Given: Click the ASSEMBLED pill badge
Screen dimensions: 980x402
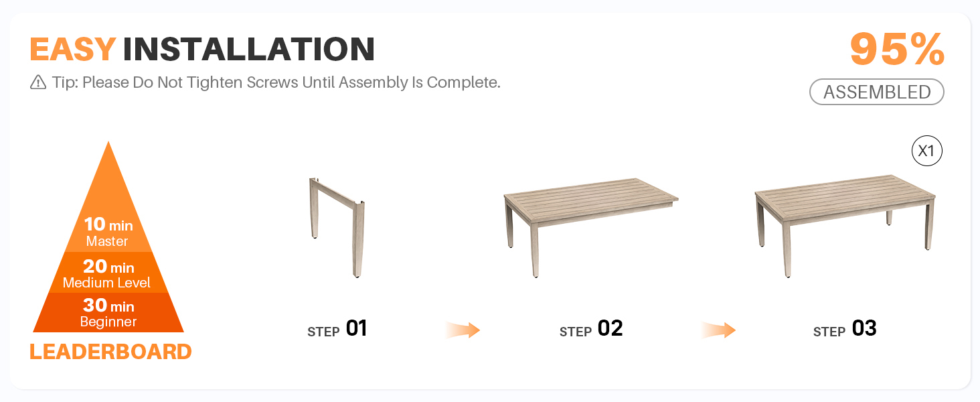Looking at the screenshot, I should 876,92.
